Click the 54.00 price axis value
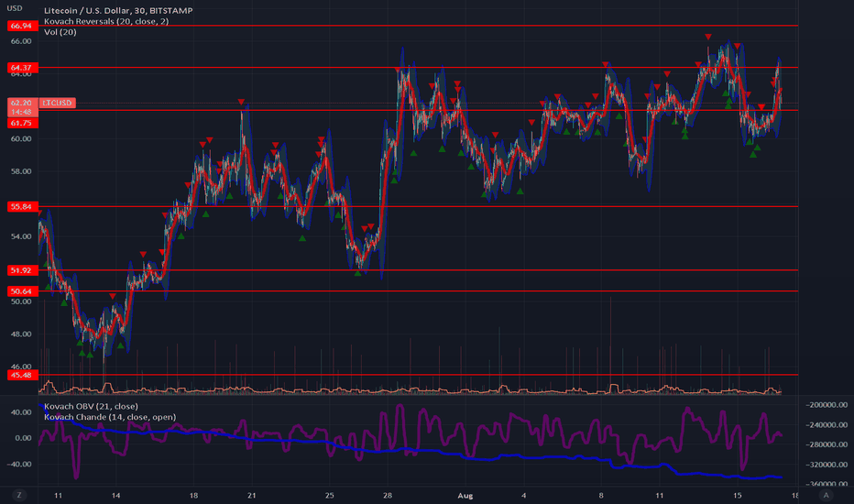This screenshot has height=504, width=854. tap(21, 236)
